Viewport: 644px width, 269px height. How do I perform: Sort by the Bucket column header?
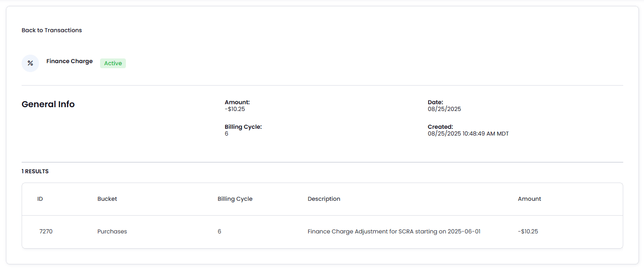(x=107, y=199)
